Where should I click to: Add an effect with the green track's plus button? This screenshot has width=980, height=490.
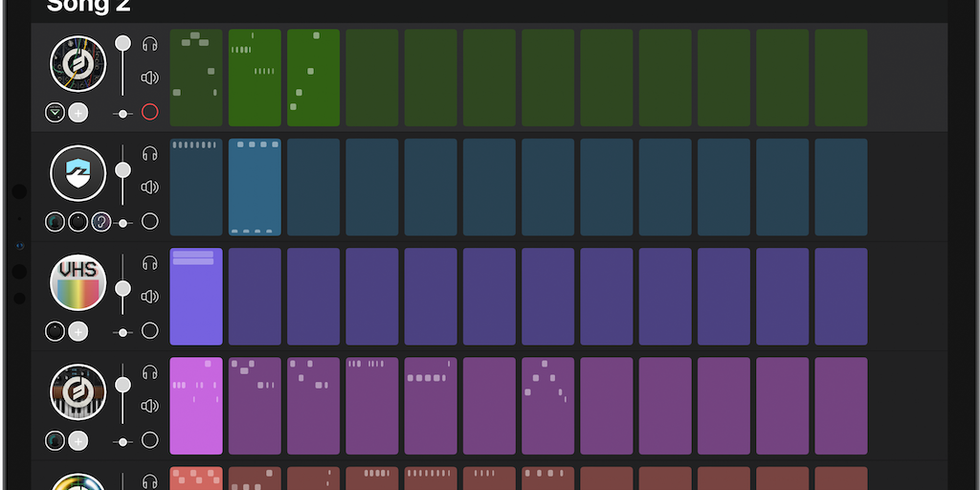[78, 113]
